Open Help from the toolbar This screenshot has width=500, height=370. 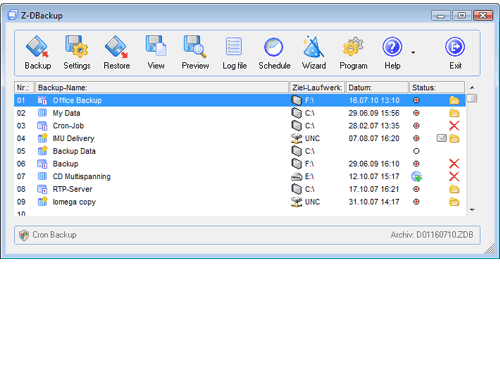pyautogui.click(x=392, y=53)
